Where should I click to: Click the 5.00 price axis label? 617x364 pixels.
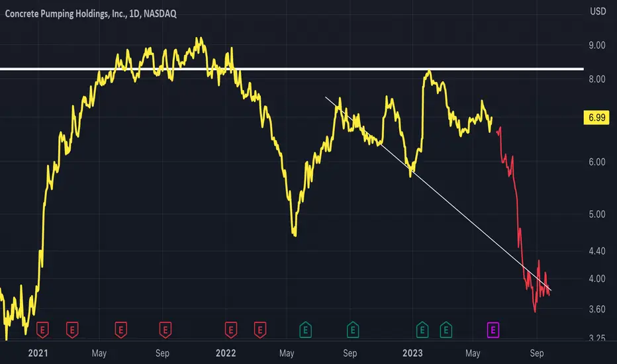pyautogui.click(x=597, y=214)
